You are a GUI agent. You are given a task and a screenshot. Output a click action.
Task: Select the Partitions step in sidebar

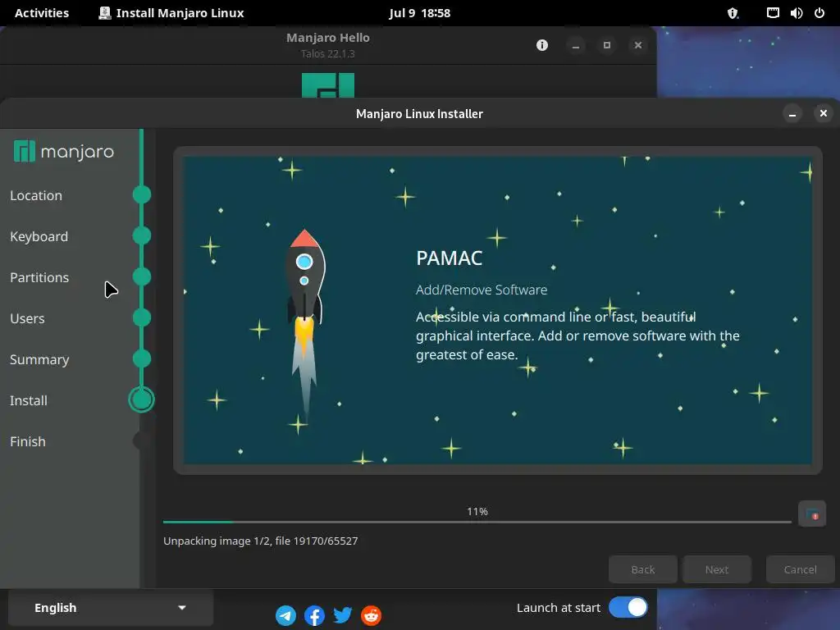(x=39, y=277)
